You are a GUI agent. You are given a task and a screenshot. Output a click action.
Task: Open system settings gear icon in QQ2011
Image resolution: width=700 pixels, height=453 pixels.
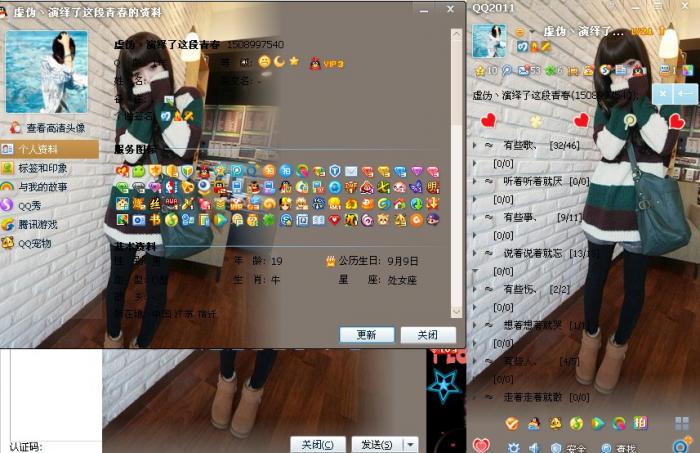click(513, 448)
